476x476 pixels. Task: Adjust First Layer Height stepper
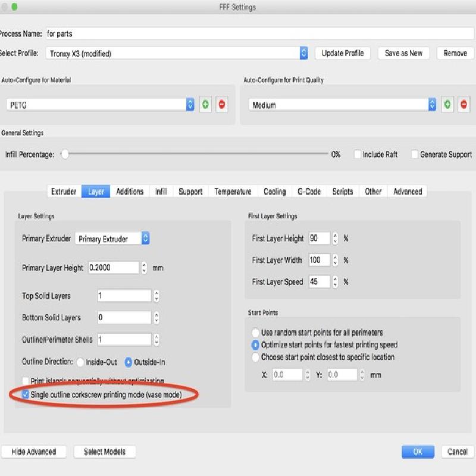(x=335, y=238)
